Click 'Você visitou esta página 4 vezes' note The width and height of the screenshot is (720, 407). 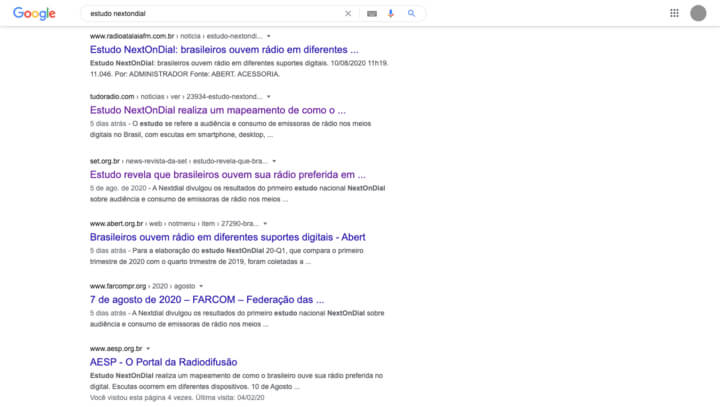[x=177, y=398]
